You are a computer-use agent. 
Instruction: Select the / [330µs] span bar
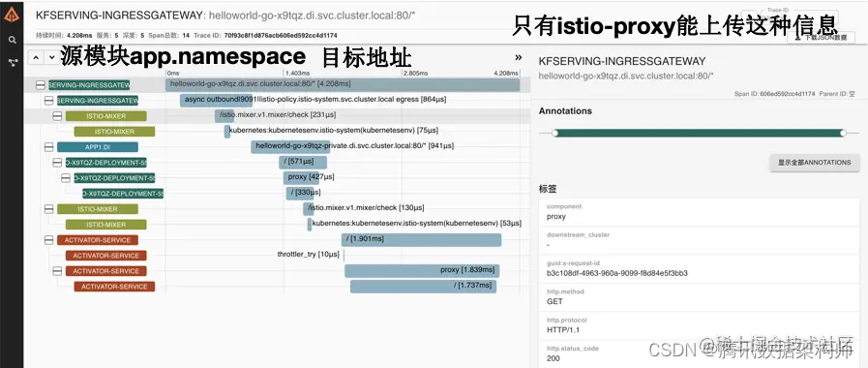300,193
